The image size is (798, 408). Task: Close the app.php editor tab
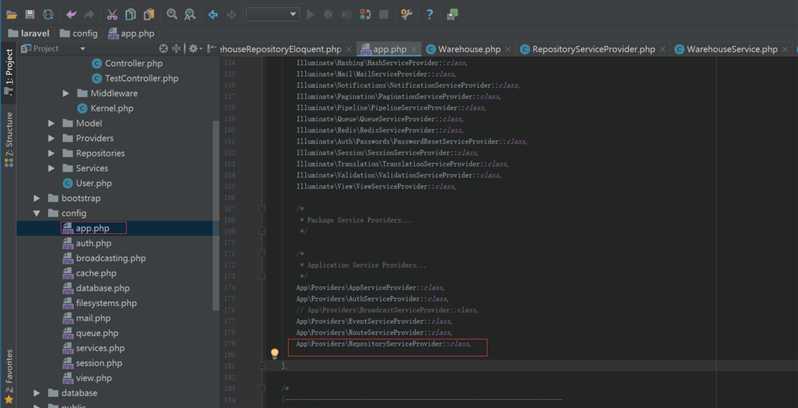(x=415, y=50)
